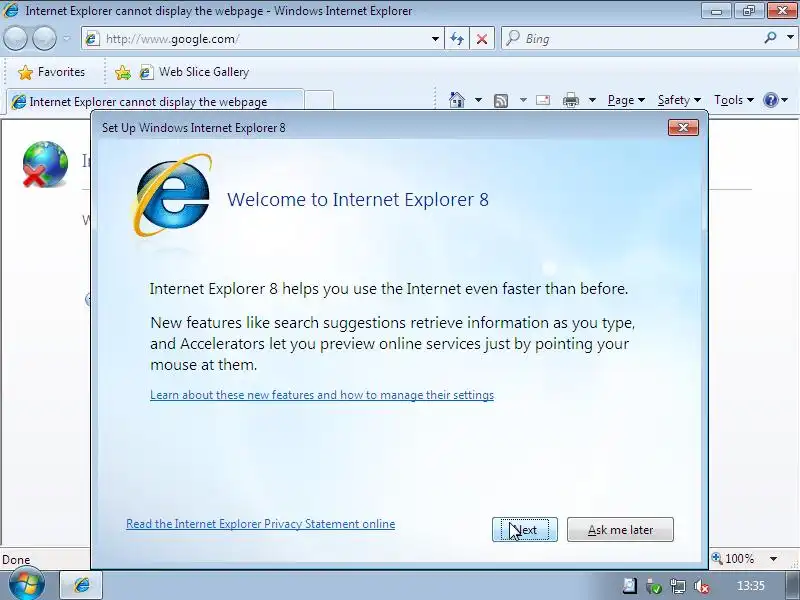Click the Home icon in command bar
Image resolution: width=800 pixels, height=600 pixels.
[457, 100]
